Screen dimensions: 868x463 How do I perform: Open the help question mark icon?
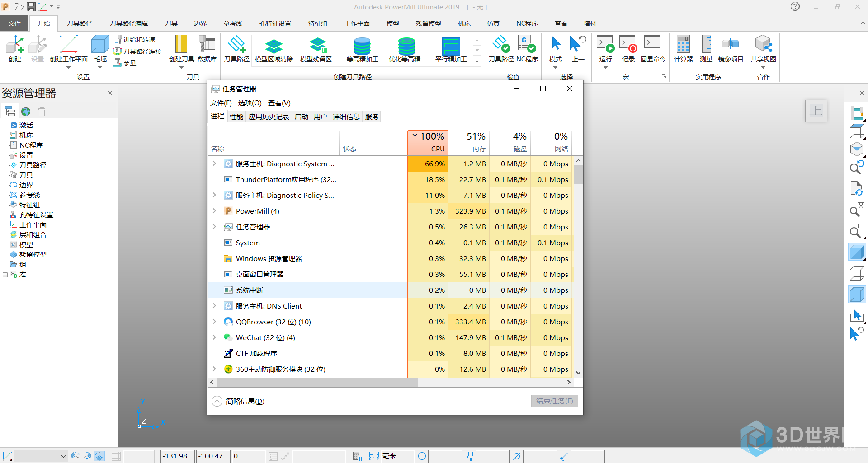click(795, 6)
